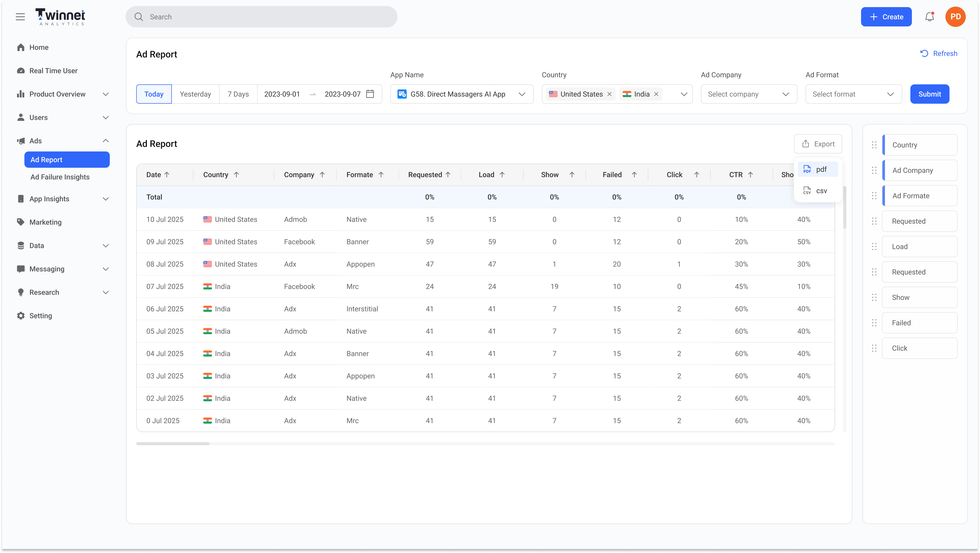This screenshot has height=553, width=980.
Task: Sort by Load column arrow
Action: tap(502, 175)
